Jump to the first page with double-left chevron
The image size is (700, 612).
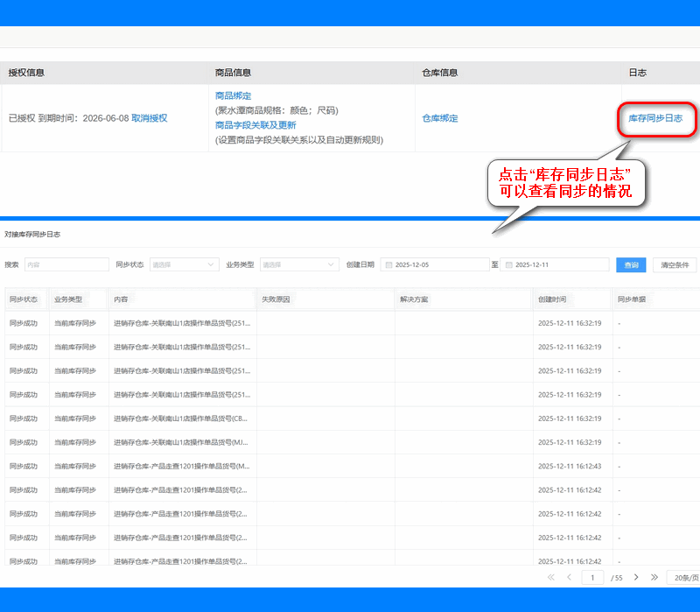pos(551,577)
